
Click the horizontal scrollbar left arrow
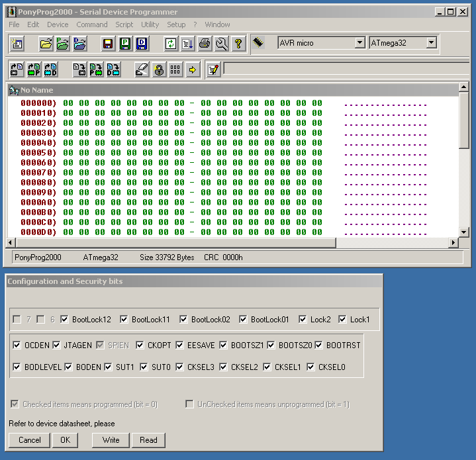point(11,242)
